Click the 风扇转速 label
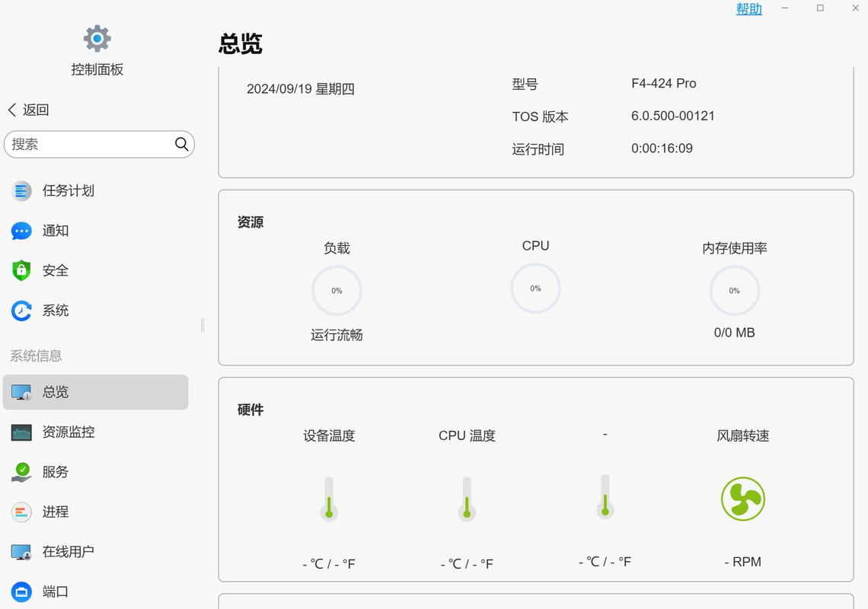Screen dimensions: 868x609 point(743,435)
